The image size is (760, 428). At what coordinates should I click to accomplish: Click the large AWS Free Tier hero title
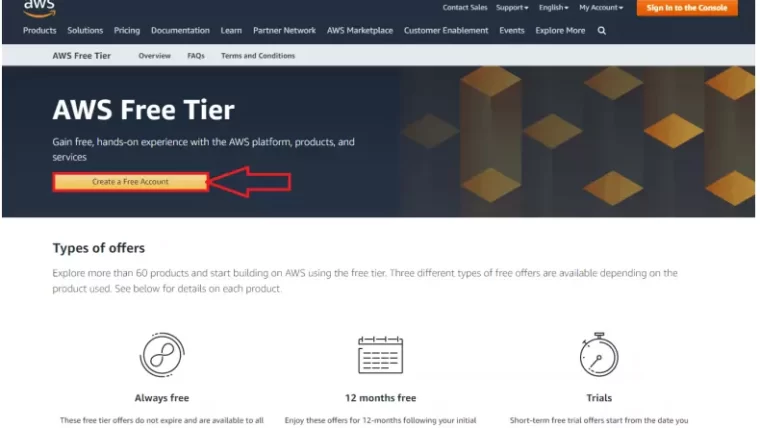click(x=143, y=110)
